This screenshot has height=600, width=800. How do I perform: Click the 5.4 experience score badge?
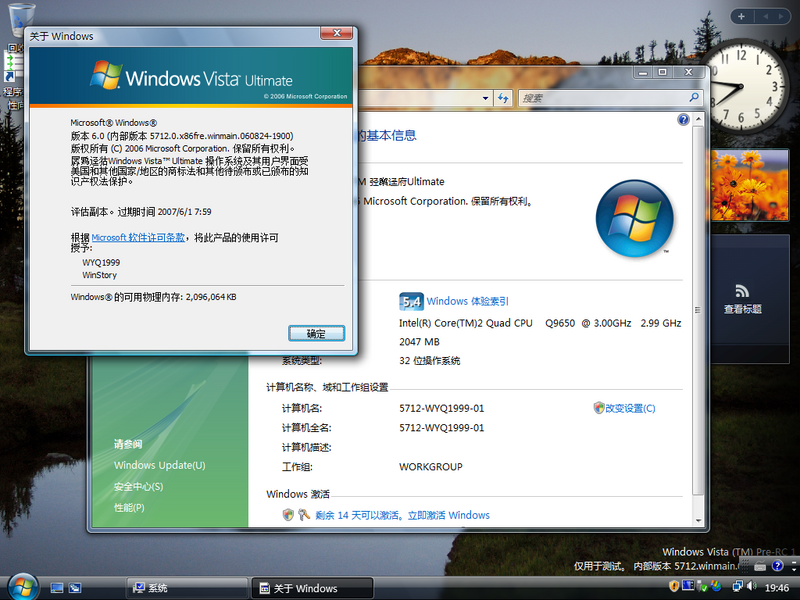point(411,302)
